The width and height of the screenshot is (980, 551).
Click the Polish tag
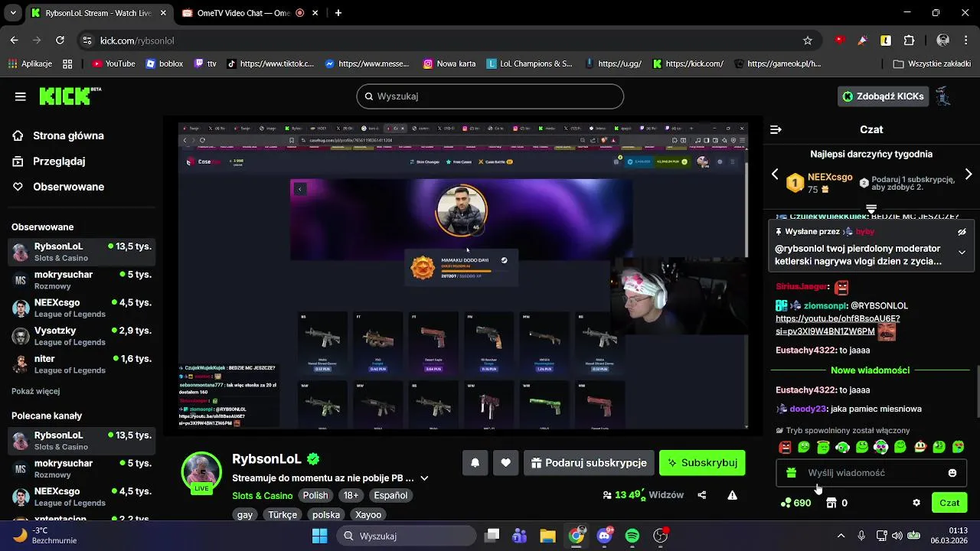click(x=315, y=495)
